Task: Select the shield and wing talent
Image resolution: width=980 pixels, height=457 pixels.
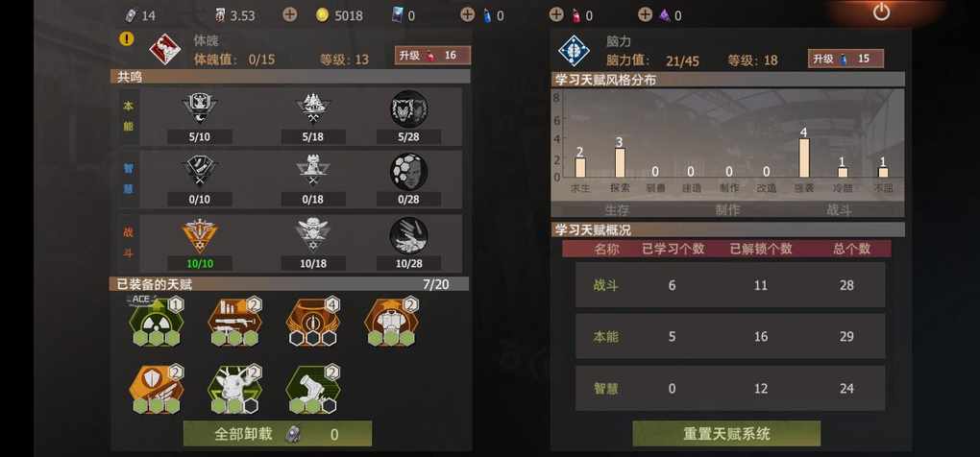Action: (x=156, y=388)
